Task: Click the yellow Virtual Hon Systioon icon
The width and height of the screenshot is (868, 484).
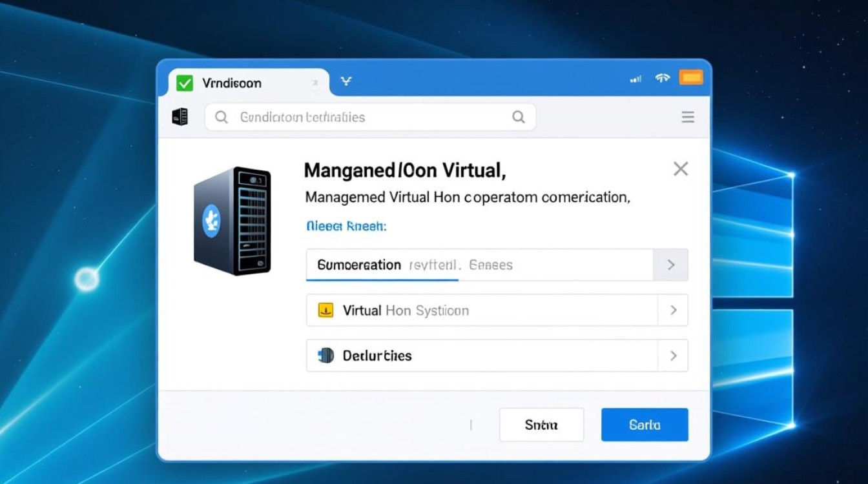Action: coord(325,310)
